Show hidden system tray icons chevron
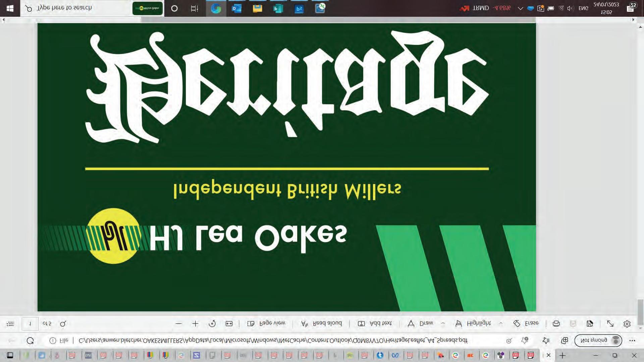Image resolution: width=644 pixels, height=362 pixels. (x=520, y=8)
